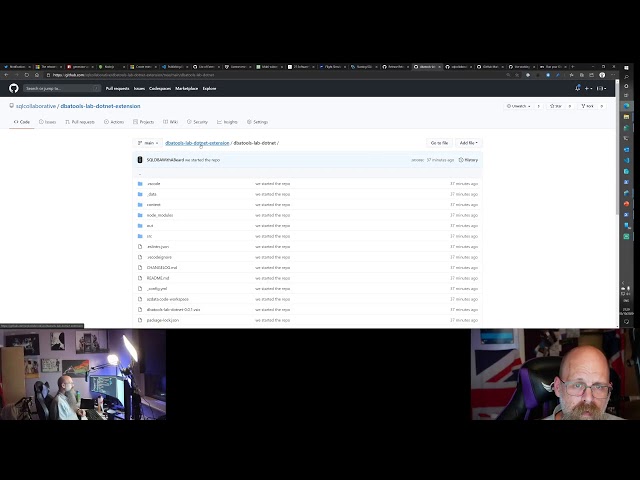
Task: Click the GitHub Octocat logo
Action: [x=13, y=88]
